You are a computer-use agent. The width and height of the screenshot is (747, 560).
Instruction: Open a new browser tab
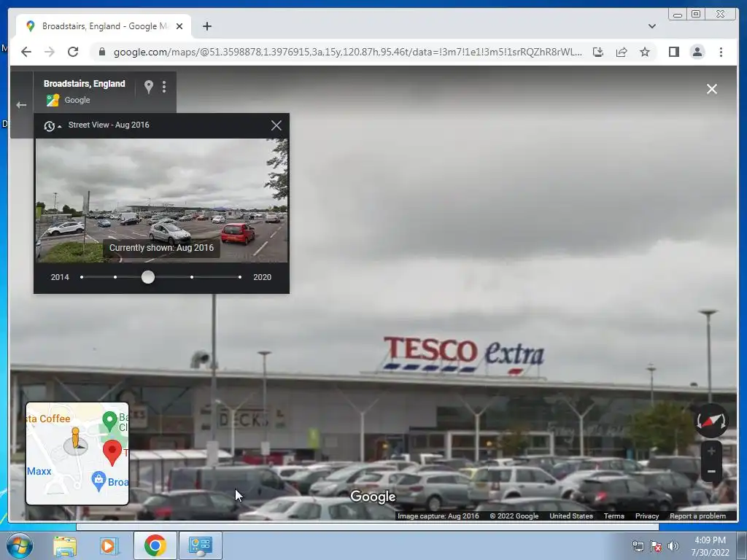click(x=206, y=26)
